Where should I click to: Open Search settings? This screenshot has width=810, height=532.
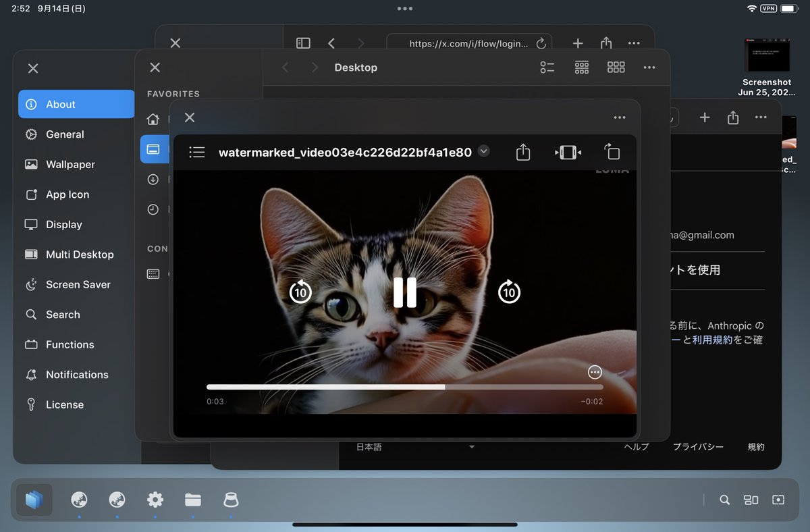coord(76,315)
